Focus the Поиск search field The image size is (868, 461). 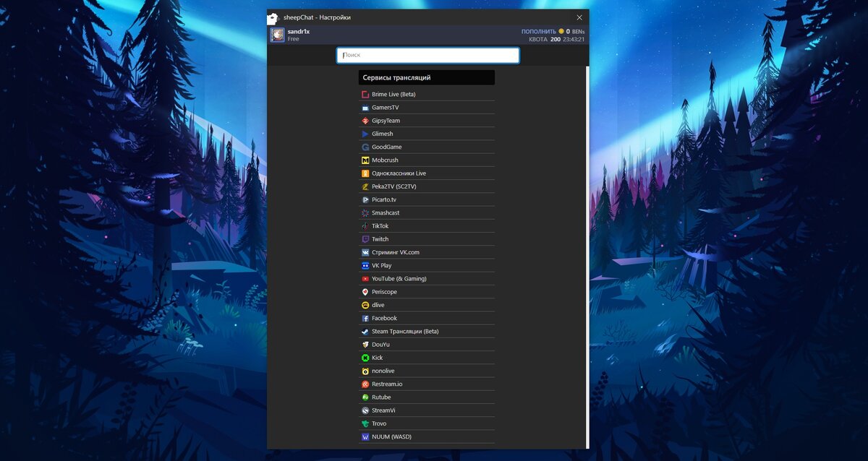[427, 55]
